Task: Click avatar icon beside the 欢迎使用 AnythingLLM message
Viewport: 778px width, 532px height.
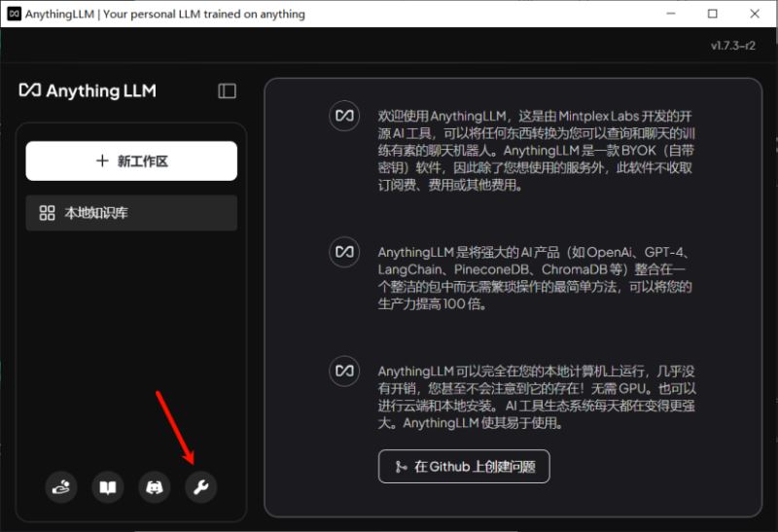Action: (x=344, y=116)
